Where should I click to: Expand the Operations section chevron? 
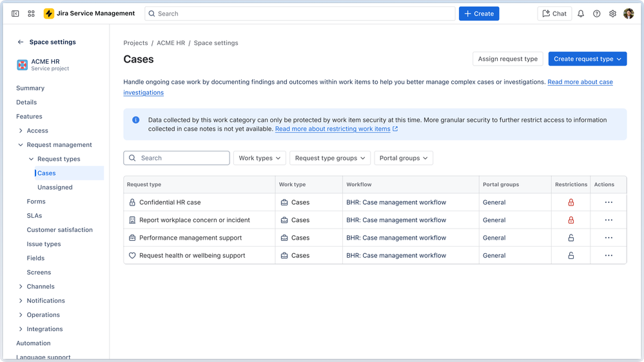[x=21, y=315]
